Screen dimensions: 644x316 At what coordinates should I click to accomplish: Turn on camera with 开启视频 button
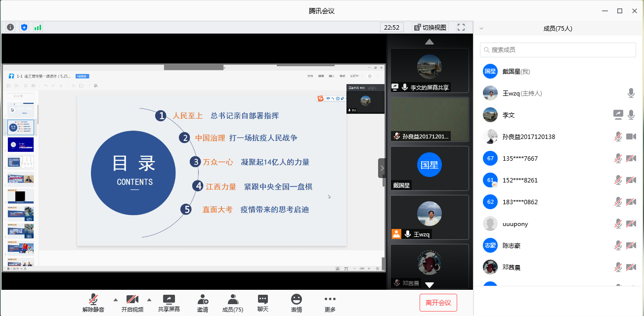click(x=132, y=303)
